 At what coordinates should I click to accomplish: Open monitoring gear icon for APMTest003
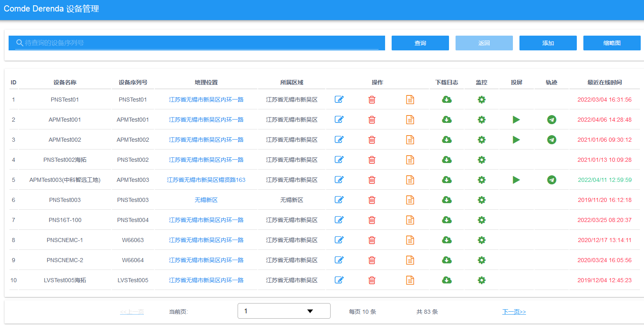point(481,180)
